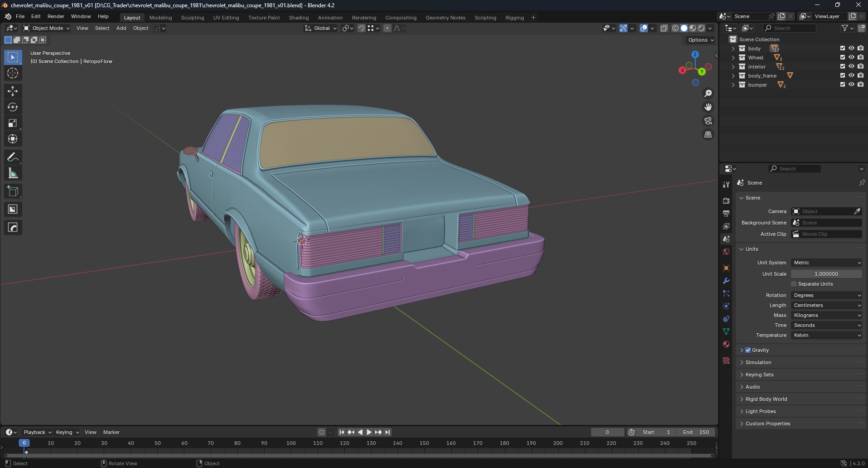Open the Particles properties tab
Viewport: 868px width, 468px height.
(726, 293)
